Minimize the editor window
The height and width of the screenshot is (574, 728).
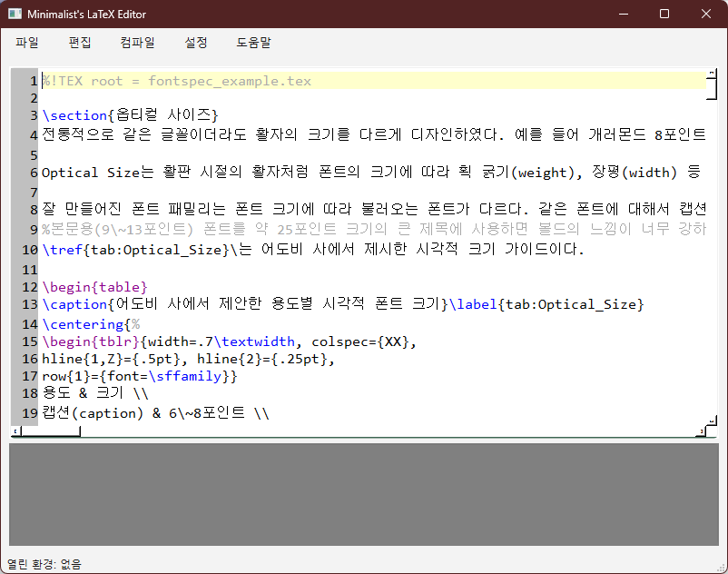point(624,14)
